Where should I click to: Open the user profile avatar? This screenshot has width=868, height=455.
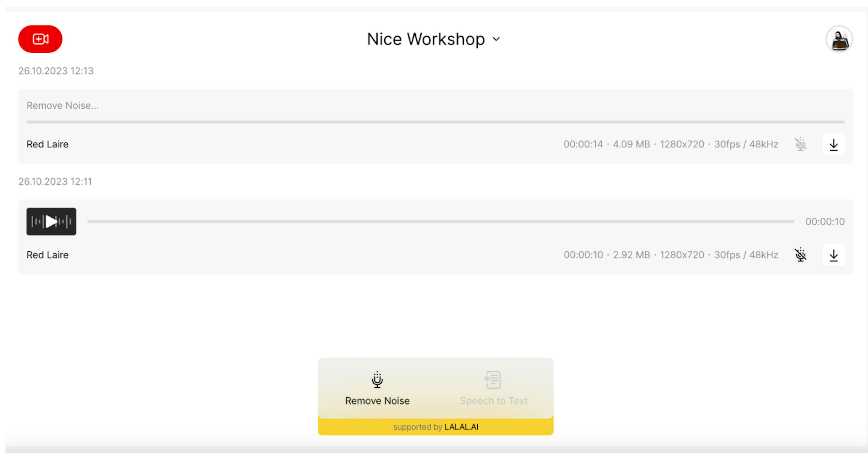pyautogui.click(x=839, y=39)
